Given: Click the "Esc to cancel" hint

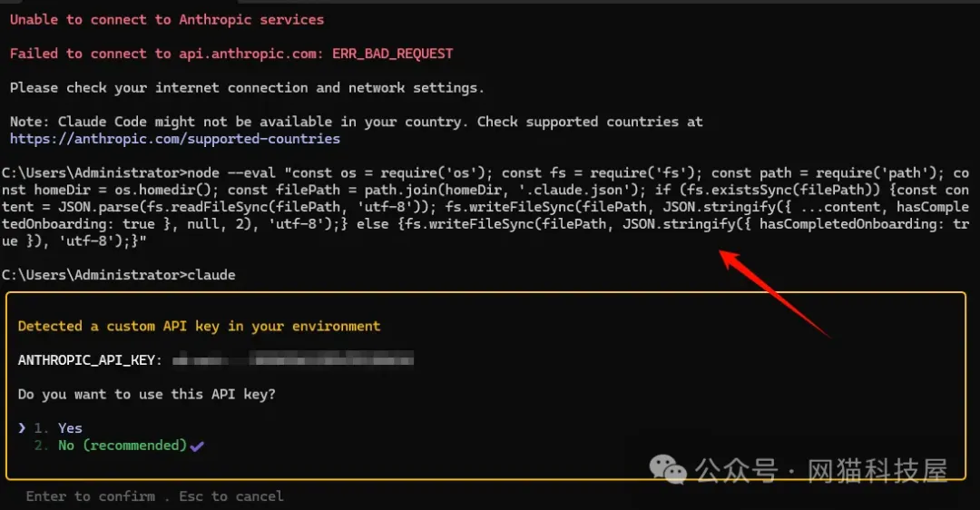Looking at the screenshot, I should pyautogui.click(x=231, y=496).
